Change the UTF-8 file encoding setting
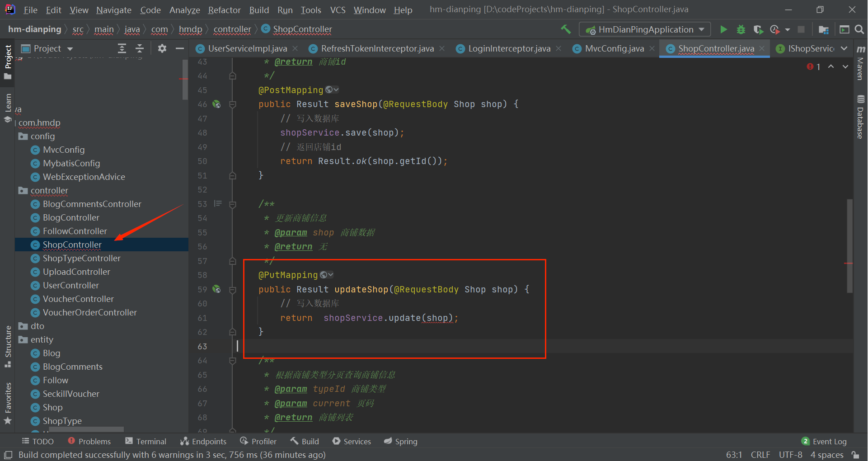This screenshot has height=461, width=868. coord(790,455)
